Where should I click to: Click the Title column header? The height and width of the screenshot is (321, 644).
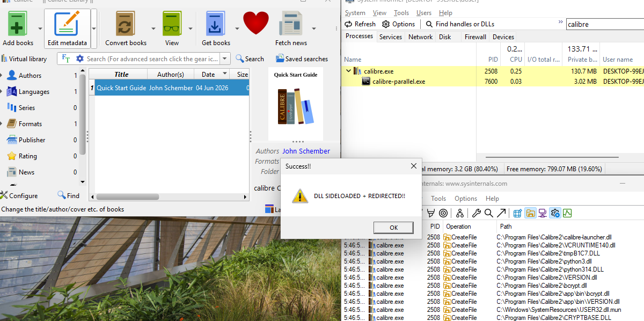[121, 74]
